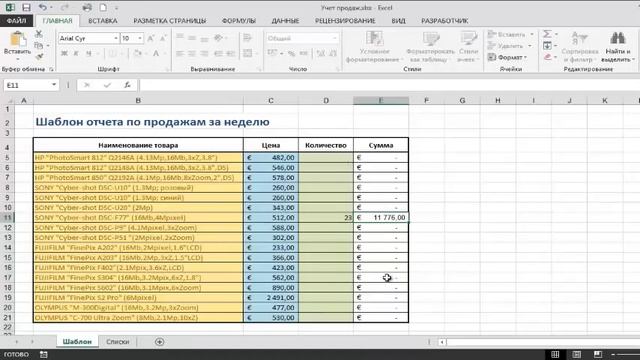Switch to РАЗМЕТКА СТРАНИЦЫ tab
Screen dimensions: 640x360
click(x=170, y=21)
